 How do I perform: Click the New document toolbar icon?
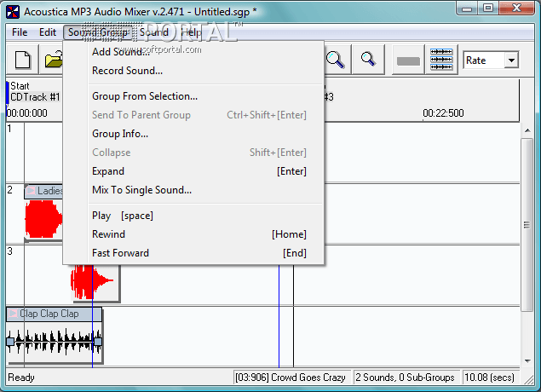tap(23, 60)
